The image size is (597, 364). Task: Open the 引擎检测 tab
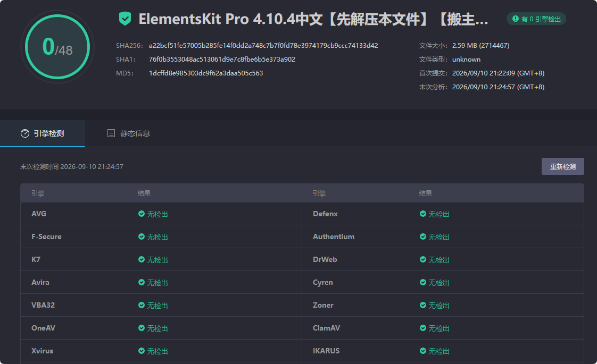click(42, 133)
